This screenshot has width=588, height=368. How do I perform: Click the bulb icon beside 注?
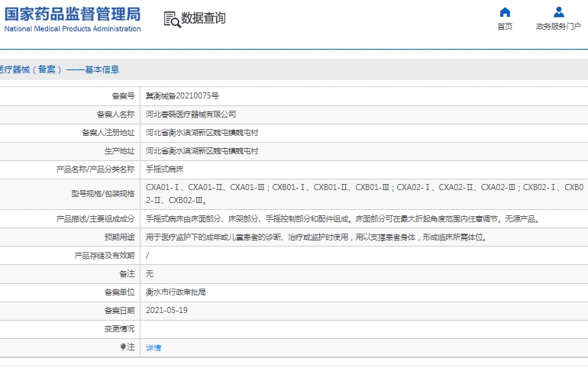pyautogui.click(x=123, y=347)
